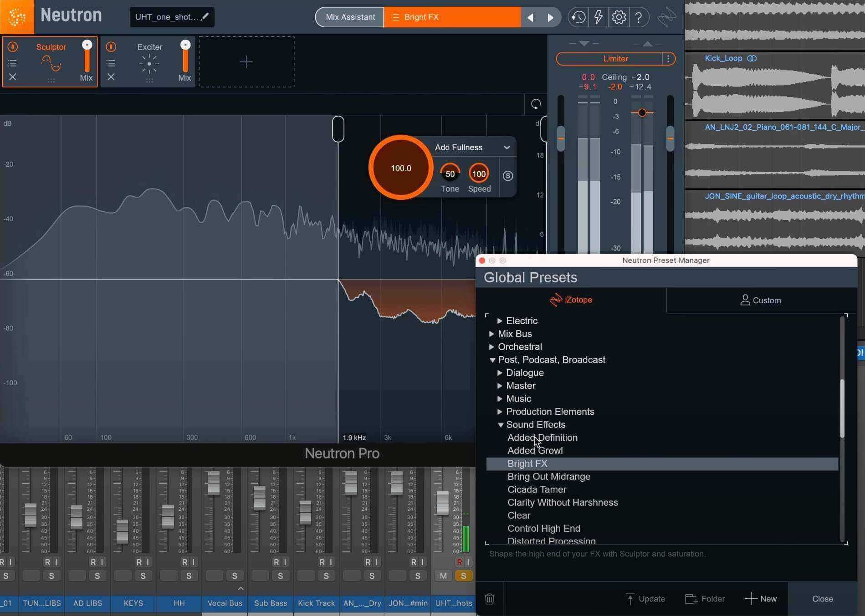
Task: Click the lightning bolt zero-latency icon
Action: tap(598, 17)
